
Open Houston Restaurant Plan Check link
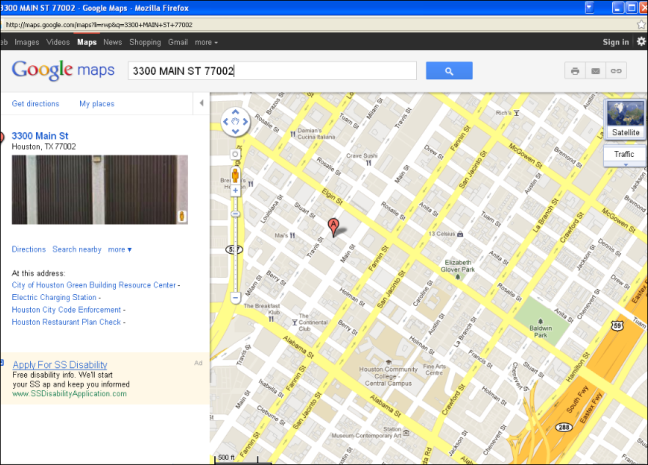pyautogui.click(x=66, y=322)
